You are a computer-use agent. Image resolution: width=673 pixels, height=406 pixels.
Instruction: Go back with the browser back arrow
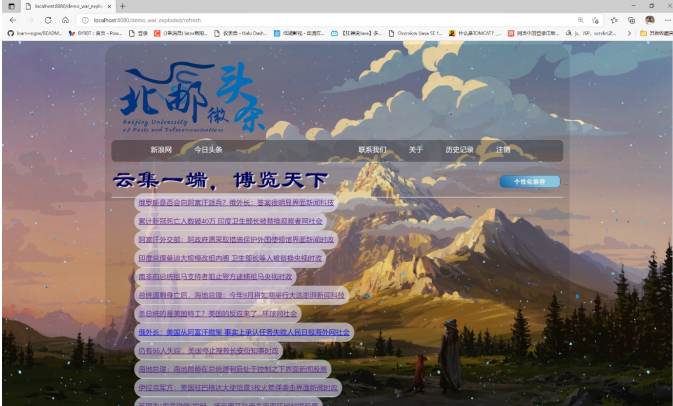(13, 20)
